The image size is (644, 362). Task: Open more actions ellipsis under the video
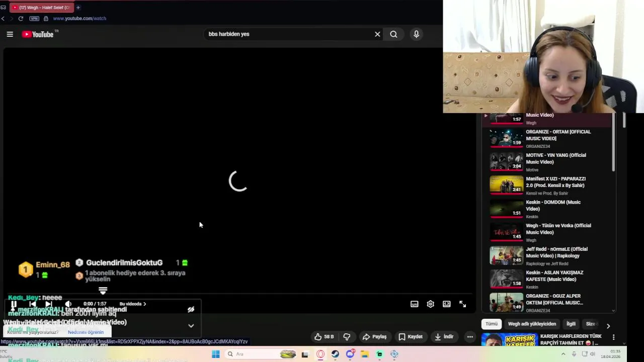(x=470, y=337)
